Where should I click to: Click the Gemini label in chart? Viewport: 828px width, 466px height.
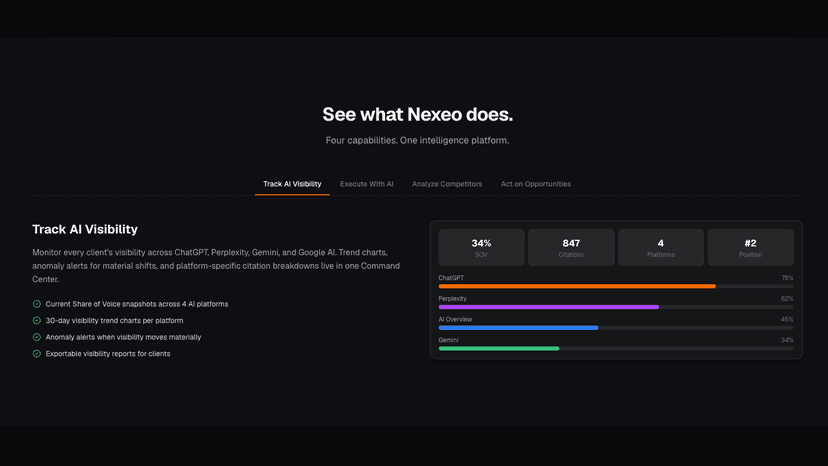(x=448, y=340)
